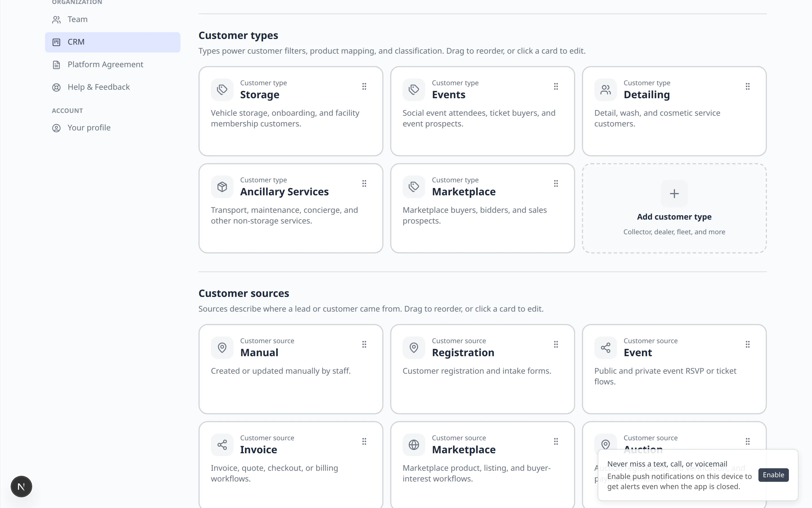The image size is (812, 508).
Task: Click the plus icon to add type
Action: tap(674, 194)
